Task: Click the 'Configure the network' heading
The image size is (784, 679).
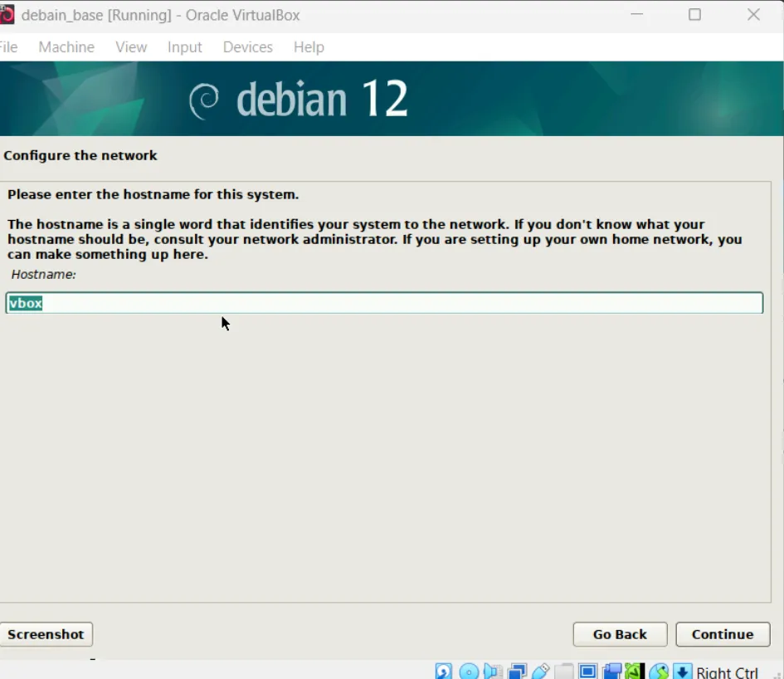Action: click(x=80, y=155)
